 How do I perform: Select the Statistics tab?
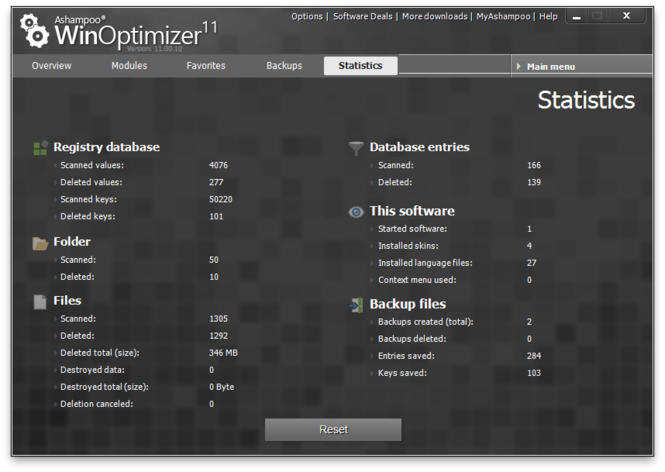pos(360,66)
